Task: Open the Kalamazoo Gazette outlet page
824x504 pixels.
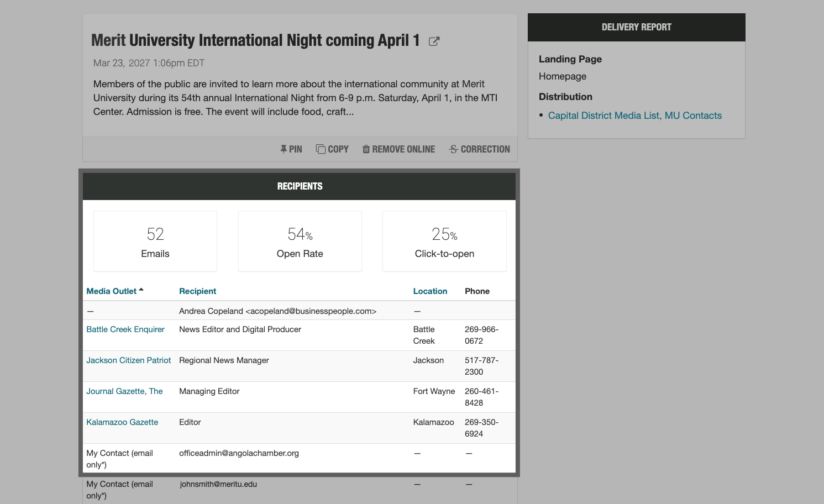Action: [x=122, y=422]
